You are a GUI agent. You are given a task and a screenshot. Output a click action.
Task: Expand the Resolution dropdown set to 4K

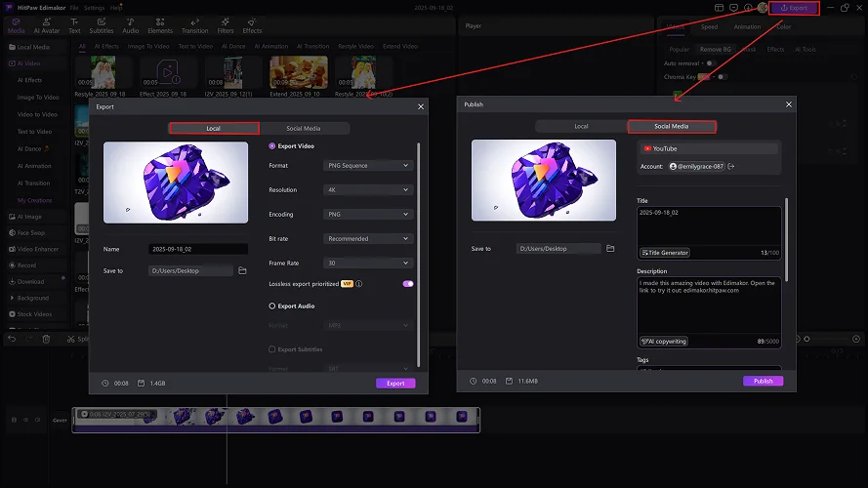(368, 190)
